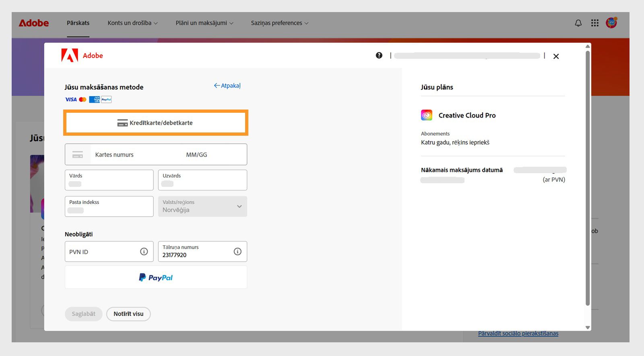This screenshot has height=356, width=644.
Task: Click the dialog vertical scrollbar
Action: tap(588, 177)
